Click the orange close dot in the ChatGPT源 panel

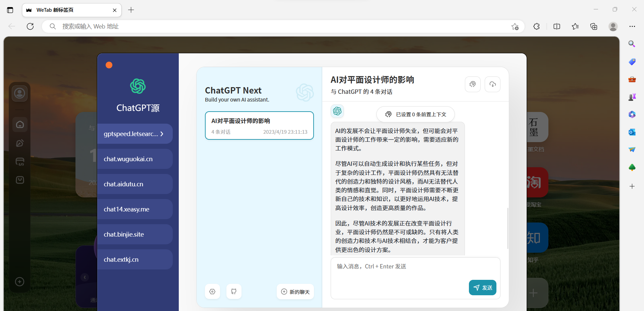click(x=109, y=65)
